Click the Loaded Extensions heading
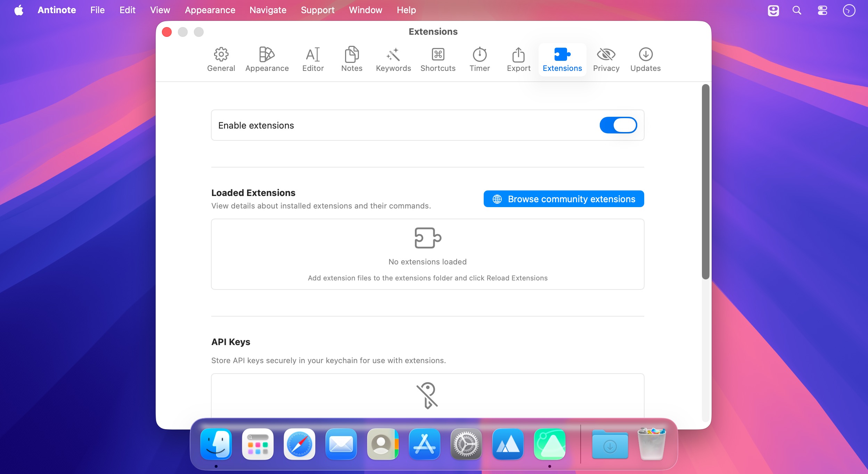The height and width of the screenshot is (474, 868). pyautogui.click(x=253, y=193)
